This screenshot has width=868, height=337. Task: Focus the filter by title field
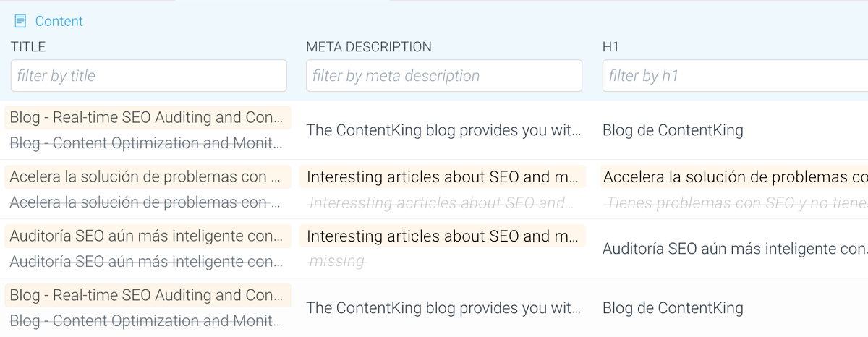(x=148, y=76)
